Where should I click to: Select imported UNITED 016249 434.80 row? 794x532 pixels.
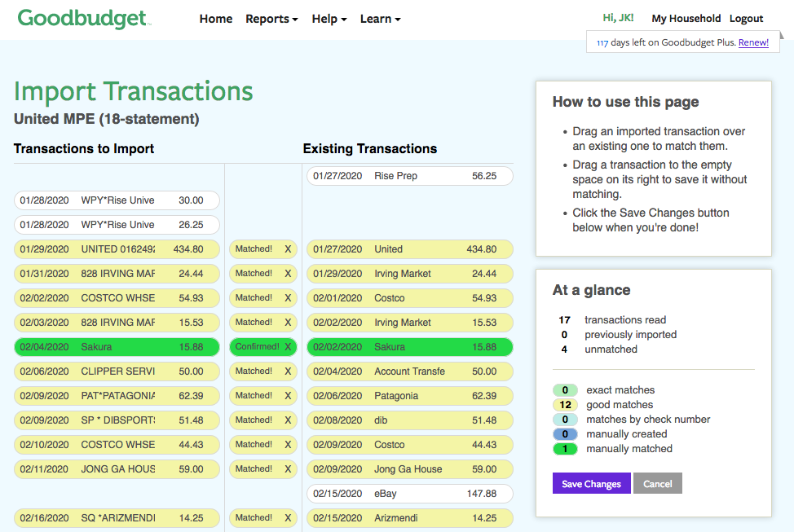tap(117, 249)
